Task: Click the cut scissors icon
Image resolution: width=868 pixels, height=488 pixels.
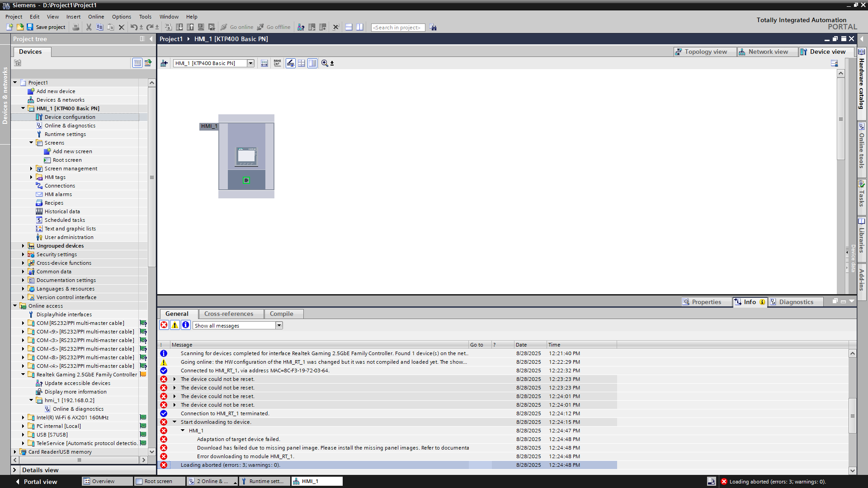Action: coord(89,27)
